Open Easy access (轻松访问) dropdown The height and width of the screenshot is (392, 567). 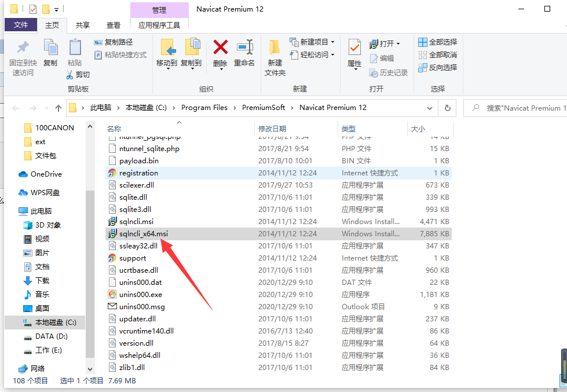pyautogui.click(x=312, y=54)
